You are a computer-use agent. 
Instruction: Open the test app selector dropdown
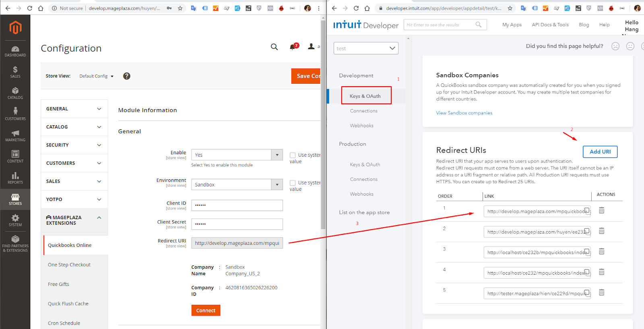click(366, 48)
